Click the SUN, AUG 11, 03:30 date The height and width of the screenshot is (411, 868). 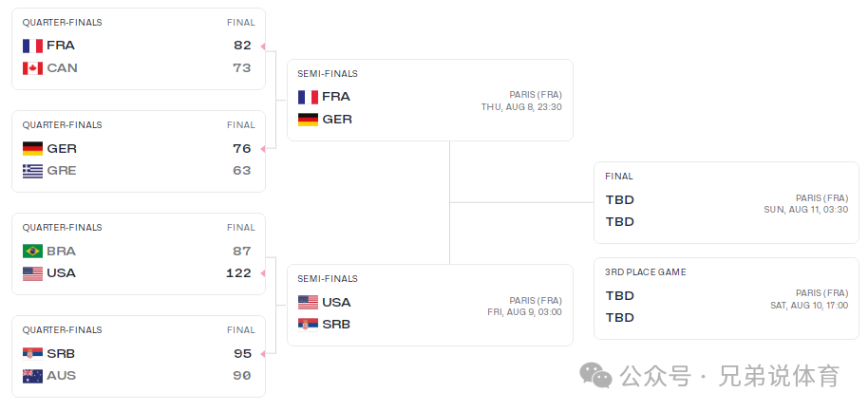pos(806,210)
